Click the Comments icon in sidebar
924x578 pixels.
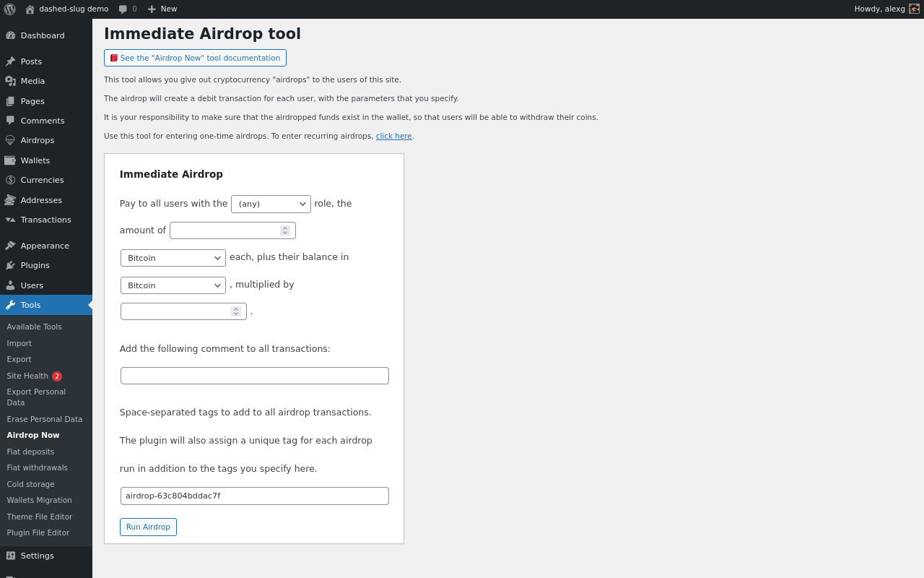click(x=10, y=121)
